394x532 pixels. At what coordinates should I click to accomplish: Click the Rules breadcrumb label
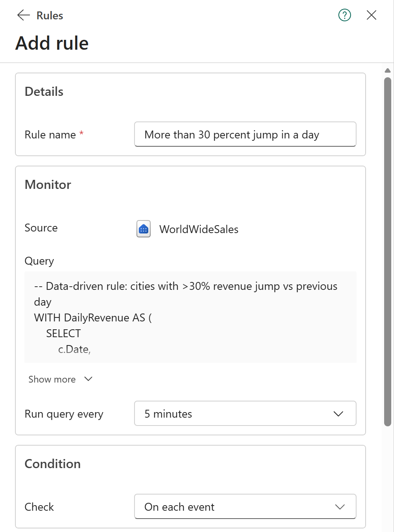point(50,16)
